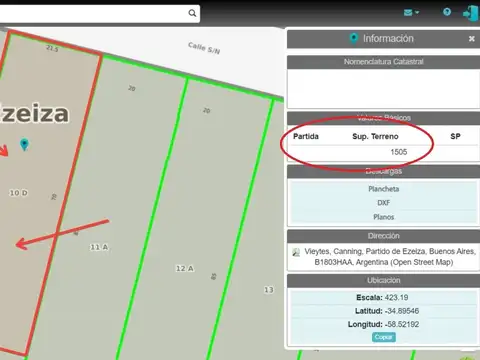Select parcel labeled 12 A
This screenshot has height=360, width=480.
coord(185,268)
